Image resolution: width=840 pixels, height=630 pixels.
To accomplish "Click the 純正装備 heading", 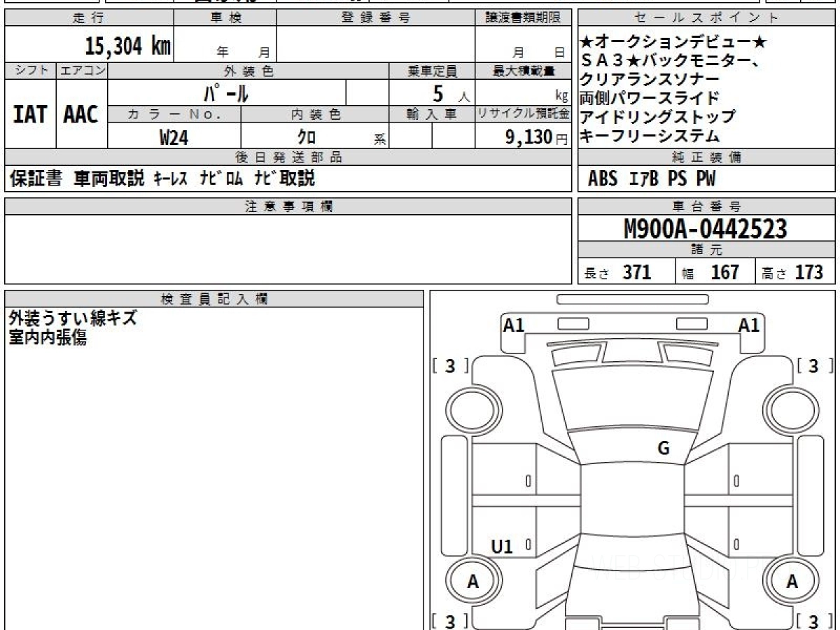I will tap(707, 157).
